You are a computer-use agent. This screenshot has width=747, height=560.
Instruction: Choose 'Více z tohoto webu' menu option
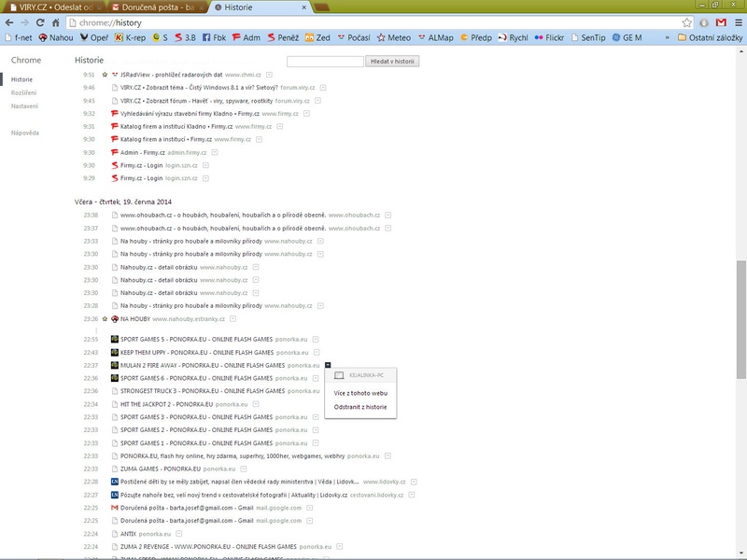[359, 393]
